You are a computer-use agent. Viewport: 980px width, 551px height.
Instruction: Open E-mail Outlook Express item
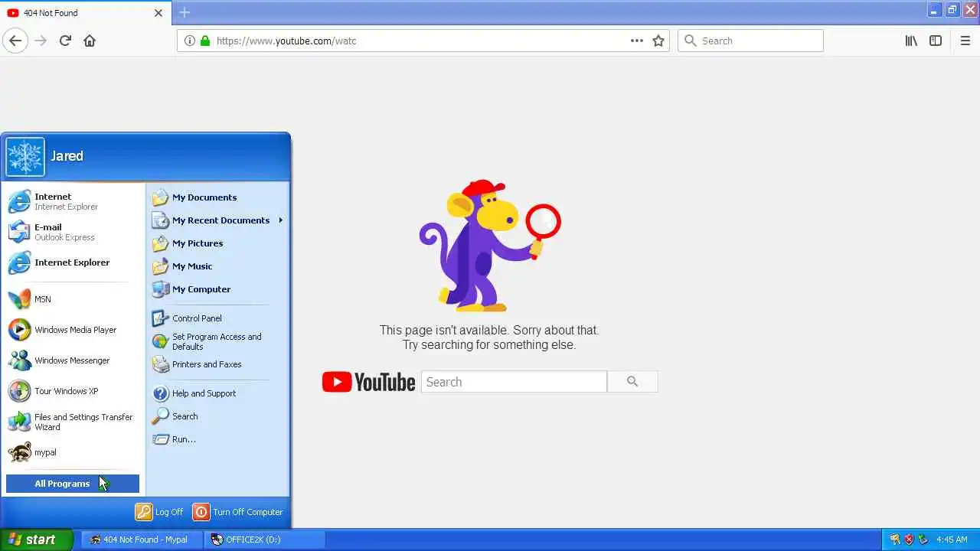73,232
